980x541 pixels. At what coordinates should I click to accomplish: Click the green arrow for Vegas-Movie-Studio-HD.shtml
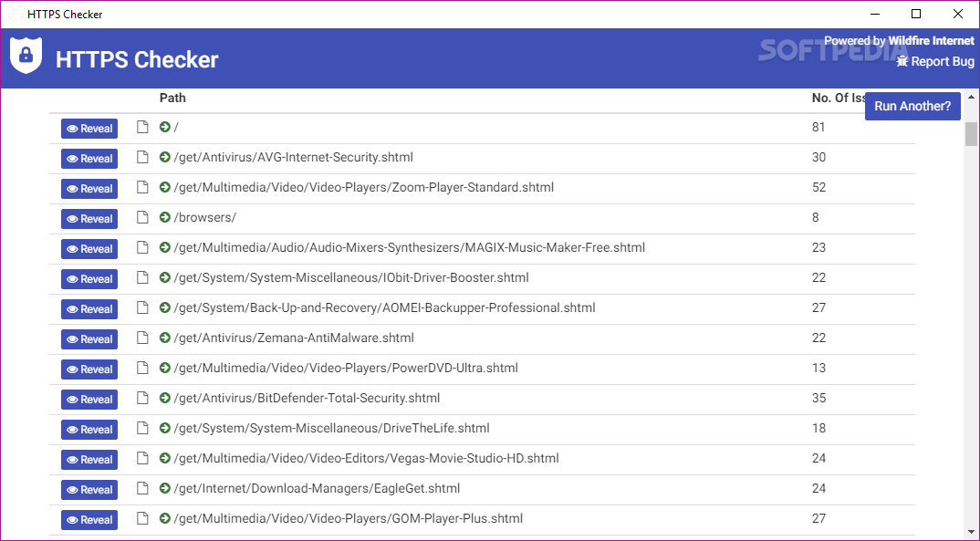tap(165, 457)
